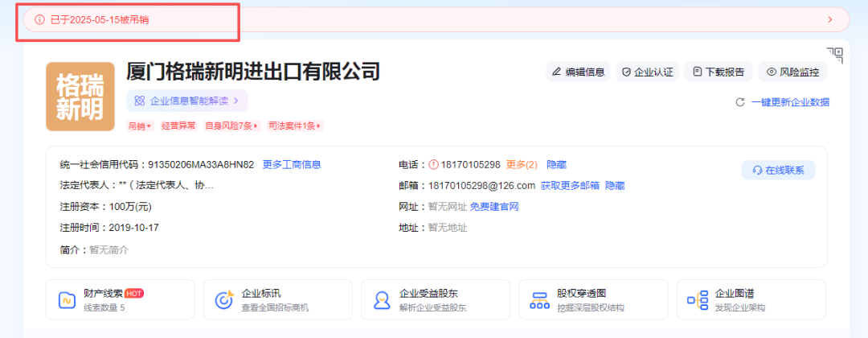The width and height of the screenshot is (868, 338).
Task: Click 下载报告 button
Action: tap(718, 72)
